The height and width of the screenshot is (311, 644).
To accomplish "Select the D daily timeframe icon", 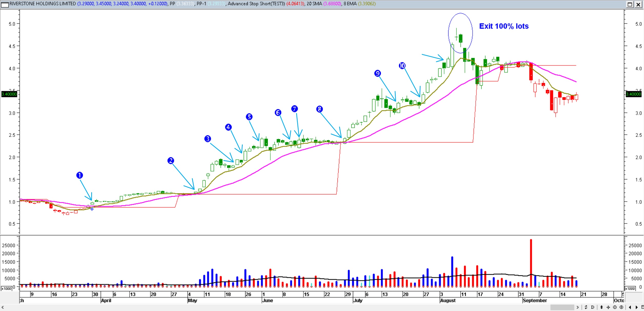I will [592, 307].
